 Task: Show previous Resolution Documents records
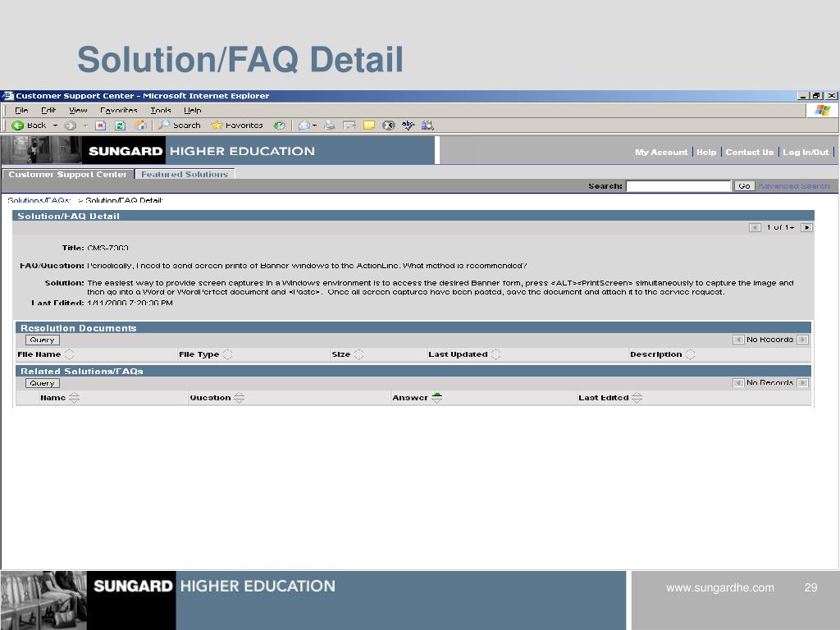tap(738, 340)
